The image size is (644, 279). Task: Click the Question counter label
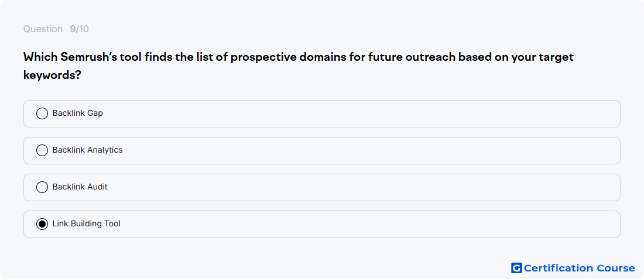click(43, 29)
